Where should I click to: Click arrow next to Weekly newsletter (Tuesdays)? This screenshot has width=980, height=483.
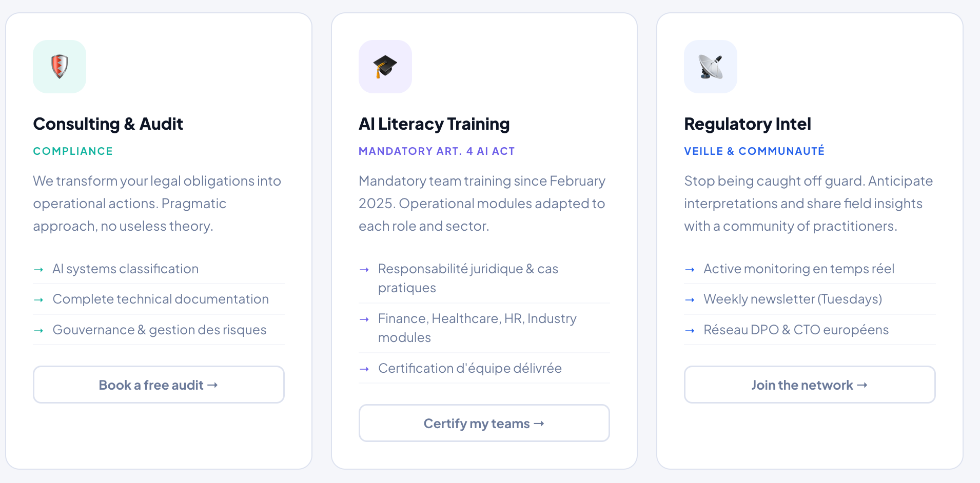pyautogui.click(x=690, y=300)
